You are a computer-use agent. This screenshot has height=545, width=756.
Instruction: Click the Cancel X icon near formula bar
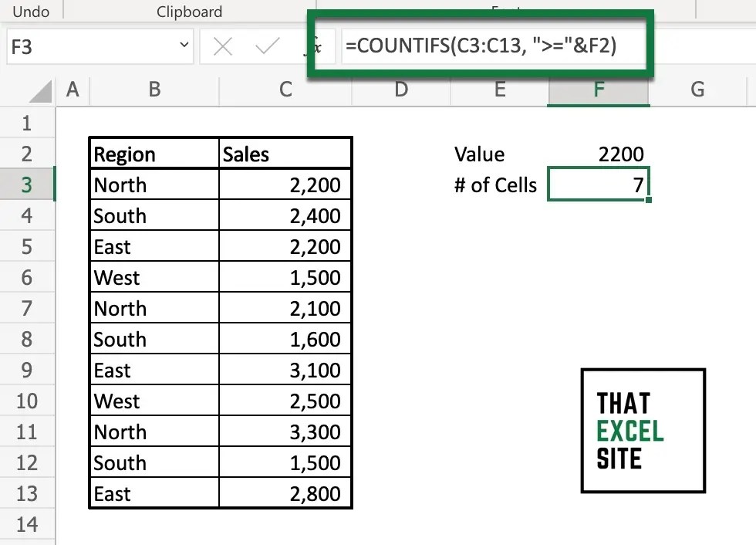[222, 46]
